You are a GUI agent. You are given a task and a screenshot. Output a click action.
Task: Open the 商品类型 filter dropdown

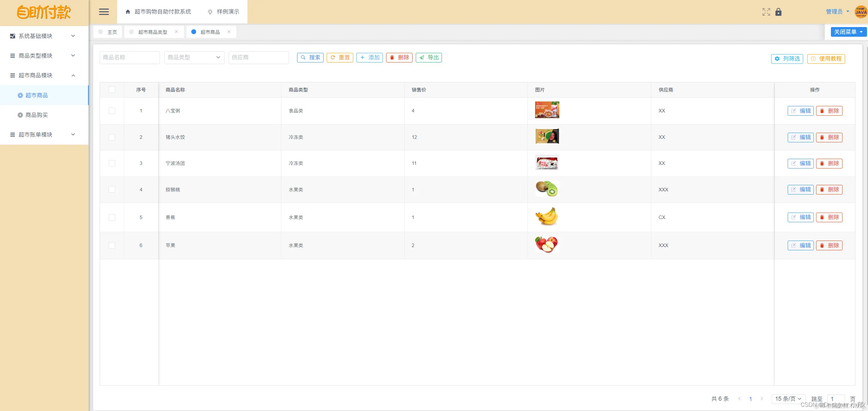click(194, 58)
